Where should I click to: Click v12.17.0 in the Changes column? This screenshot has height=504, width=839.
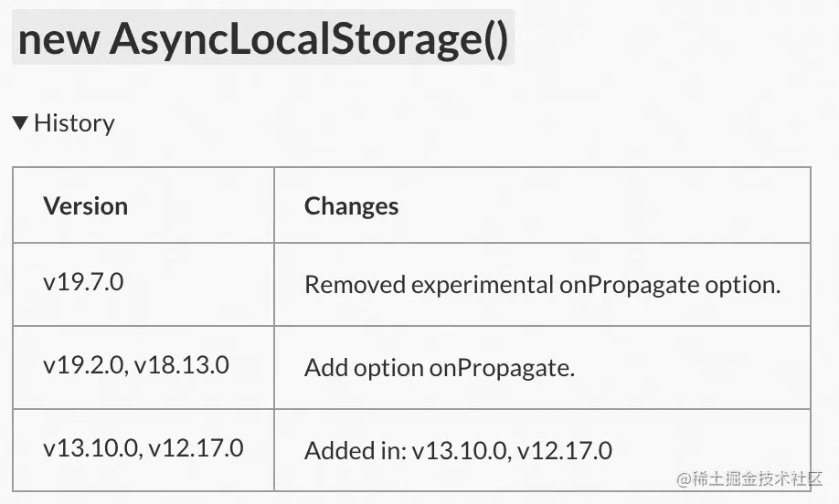pos(565,450)
